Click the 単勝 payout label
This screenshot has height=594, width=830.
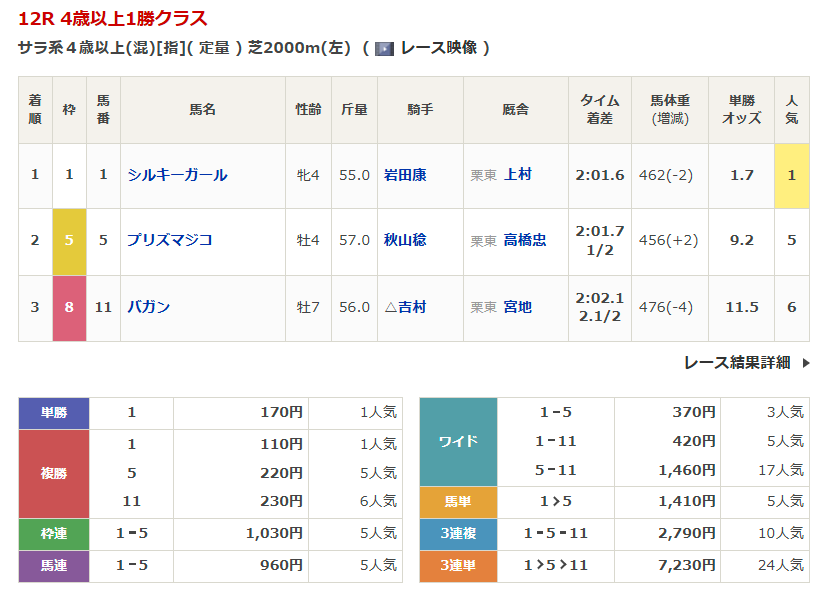(54, 412)
